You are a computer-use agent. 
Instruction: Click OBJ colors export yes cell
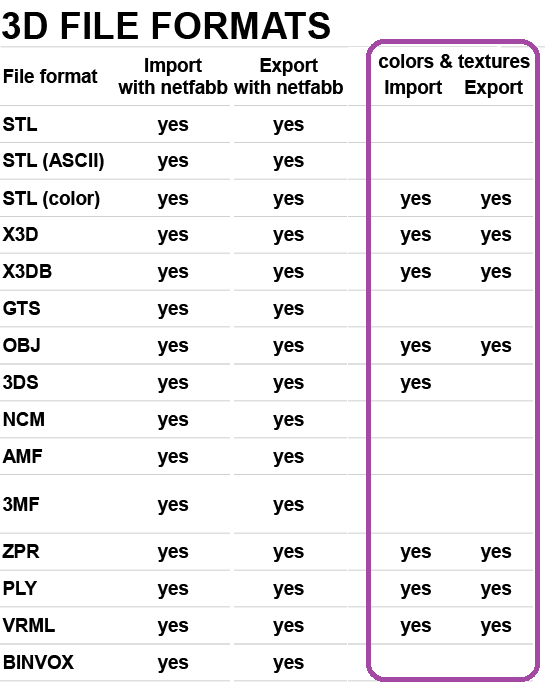[496, 346]
